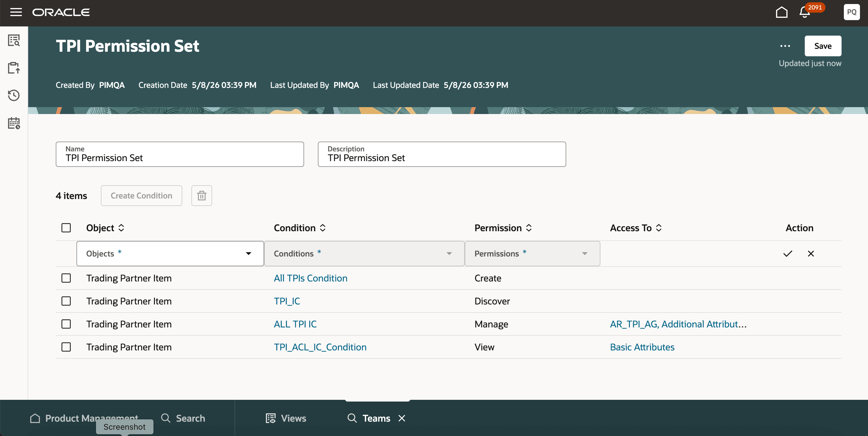Select the TPI_IC row checkbox

[x=66, y=301]
